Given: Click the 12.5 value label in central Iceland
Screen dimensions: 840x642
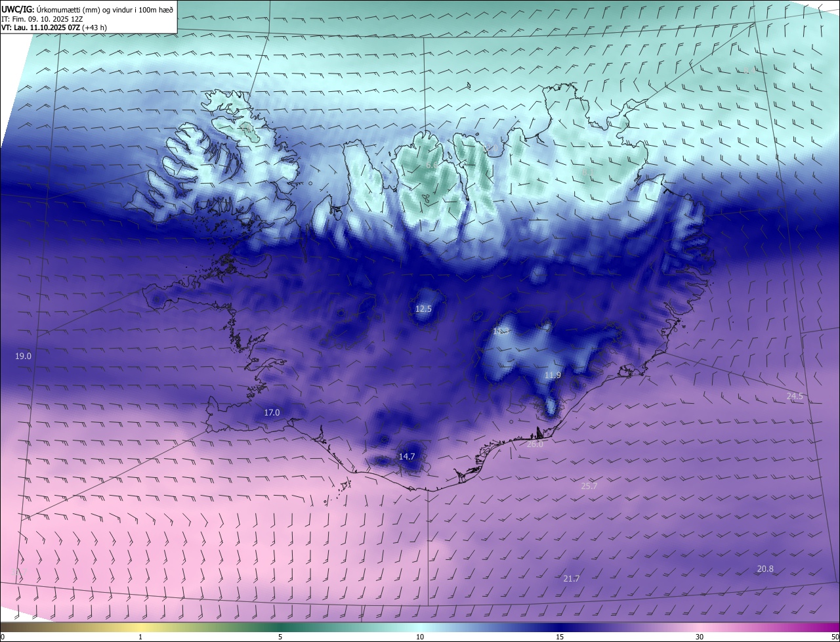Looking at the screenshot, I should tap(424, 309).
